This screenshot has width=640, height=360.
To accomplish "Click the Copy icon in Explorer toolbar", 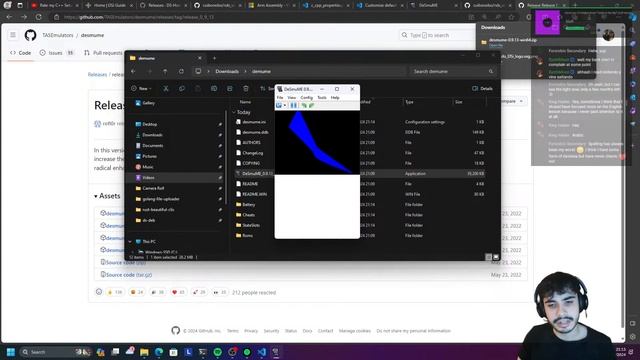I will [182, 89].
